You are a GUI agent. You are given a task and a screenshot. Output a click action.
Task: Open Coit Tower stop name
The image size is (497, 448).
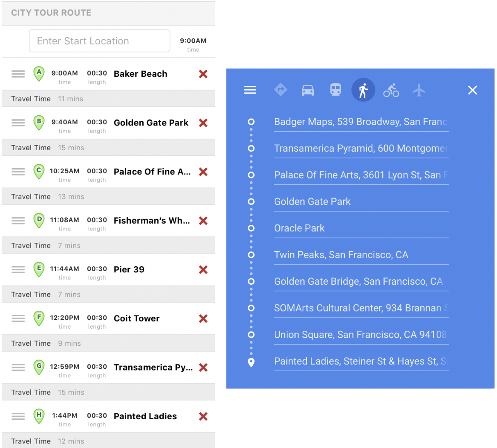click(137, 318)
